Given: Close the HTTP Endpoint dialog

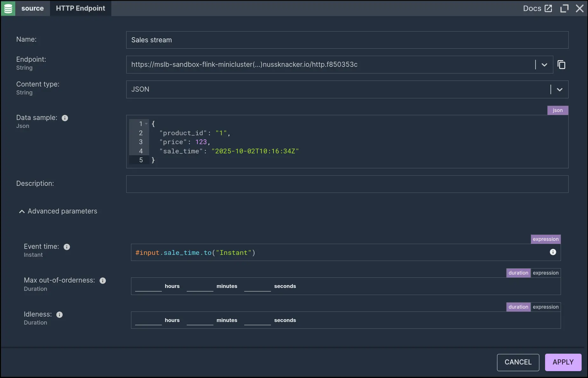Looking at the screenshot, I should 580,8.
